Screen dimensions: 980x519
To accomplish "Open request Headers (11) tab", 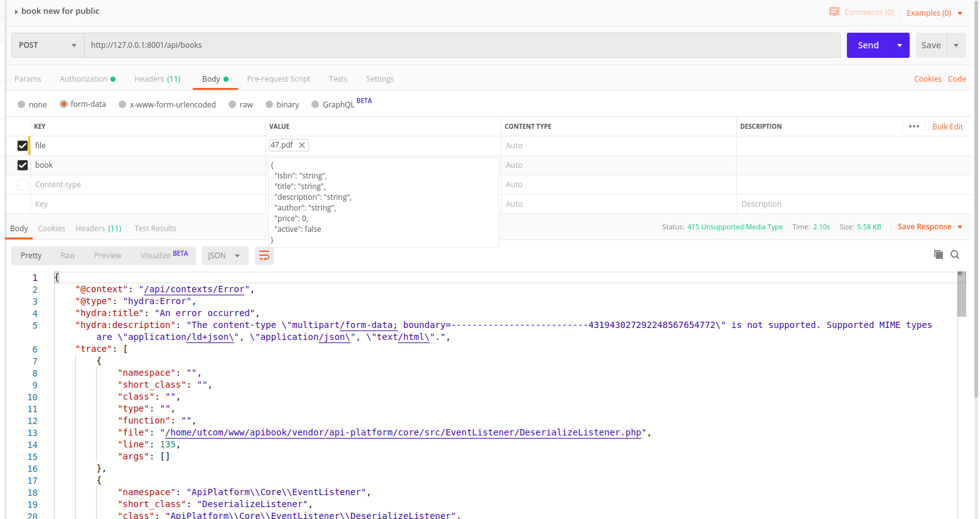I will [x=158, y=79].
